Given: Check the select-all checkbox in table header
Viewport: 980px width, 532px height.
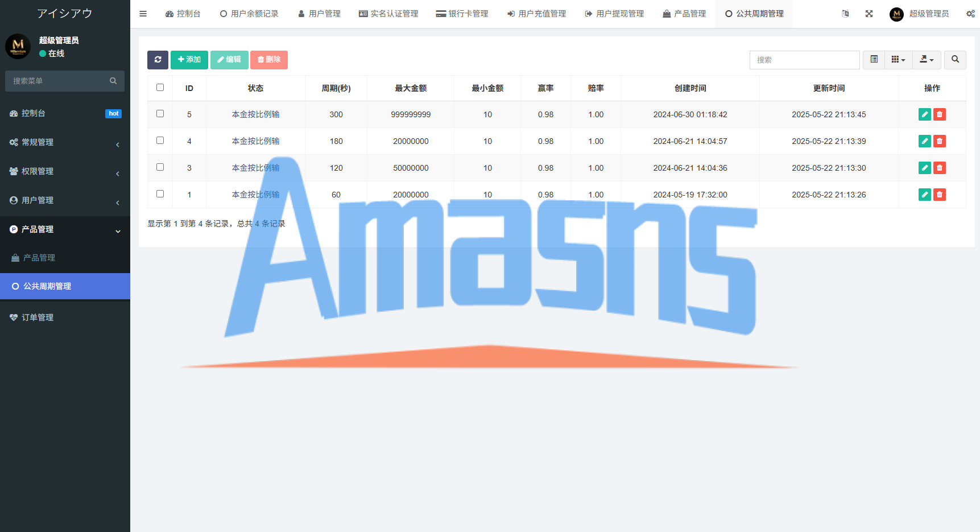Looking at the screenshot, I should tap(160, 88).
